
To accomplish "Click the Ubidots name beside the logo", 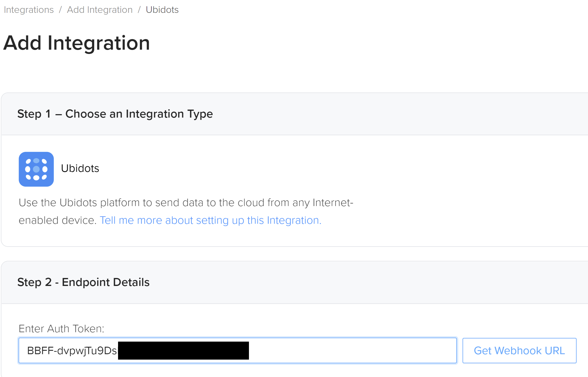I will (x=80, y=168).
